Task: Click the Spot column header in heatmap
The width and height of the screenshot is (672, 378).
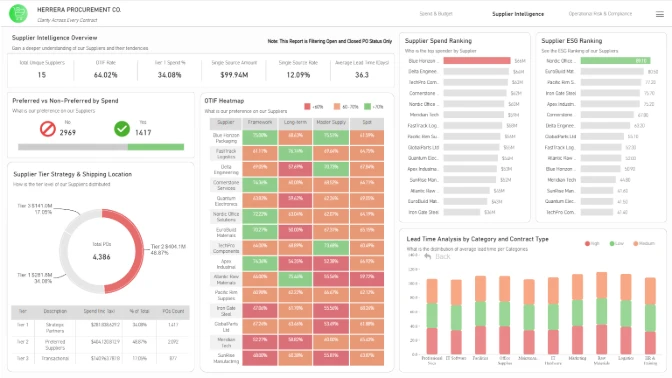Action: coord(367,123)
